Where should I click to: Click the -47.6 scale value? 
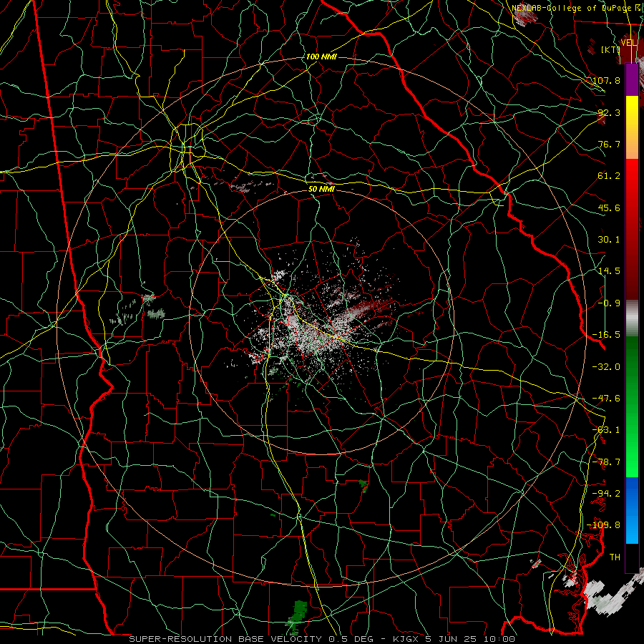point(607,399)
